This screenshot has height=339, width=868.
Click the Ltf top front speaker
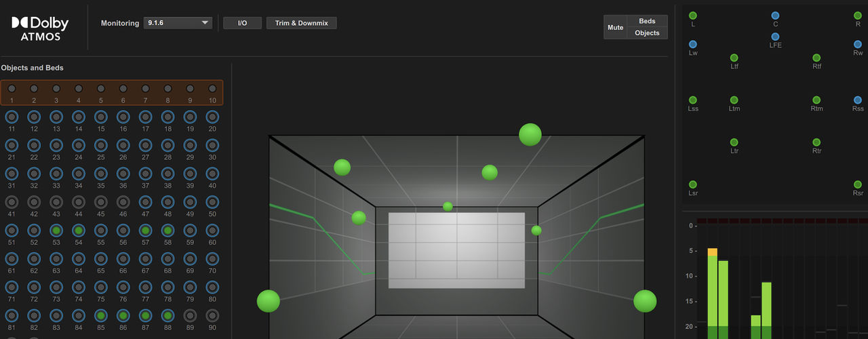pos(734,58)
